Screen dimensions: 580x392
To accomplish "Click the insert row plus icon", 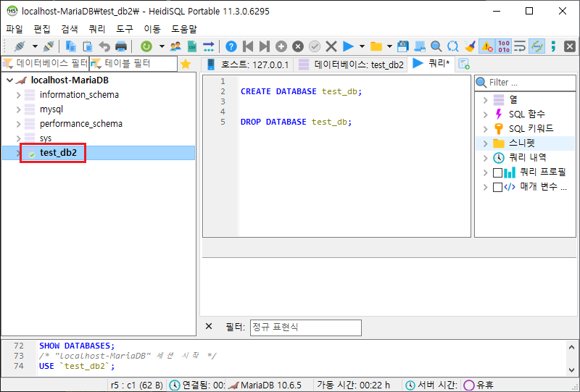I will 281,46.
